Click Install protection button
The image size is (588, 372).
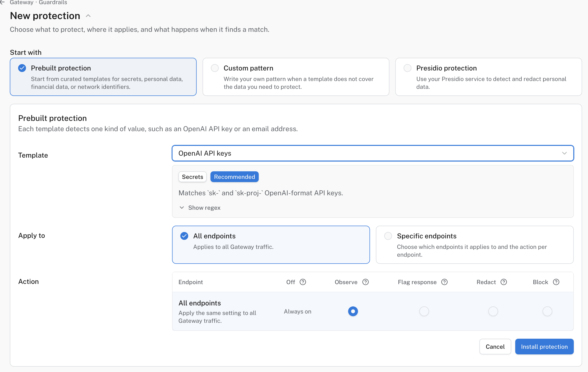(544, 347)
